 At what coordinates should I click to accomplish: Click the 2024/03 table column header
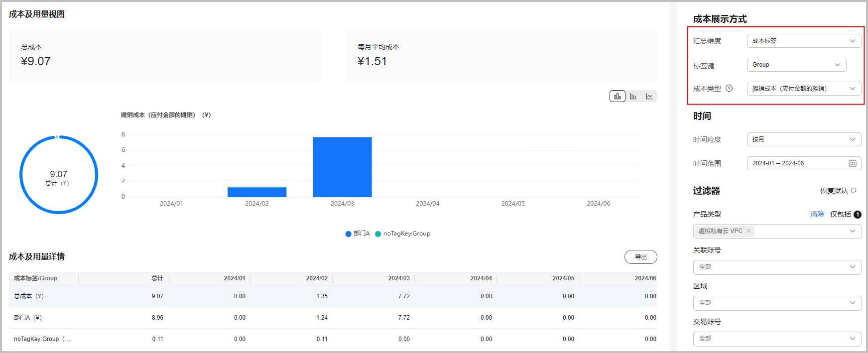click(399, 278)
